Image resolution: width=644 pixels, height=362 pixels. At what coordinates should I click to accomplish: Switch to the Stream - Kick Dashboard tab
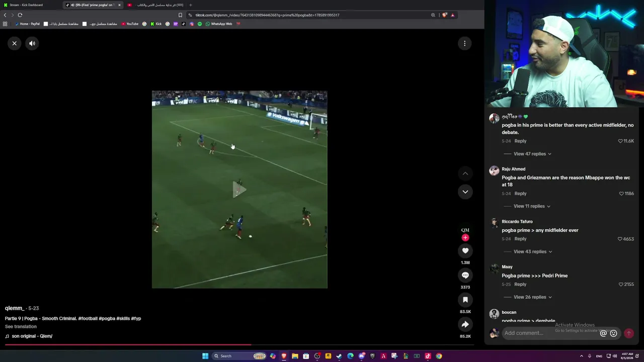(30, 5)
